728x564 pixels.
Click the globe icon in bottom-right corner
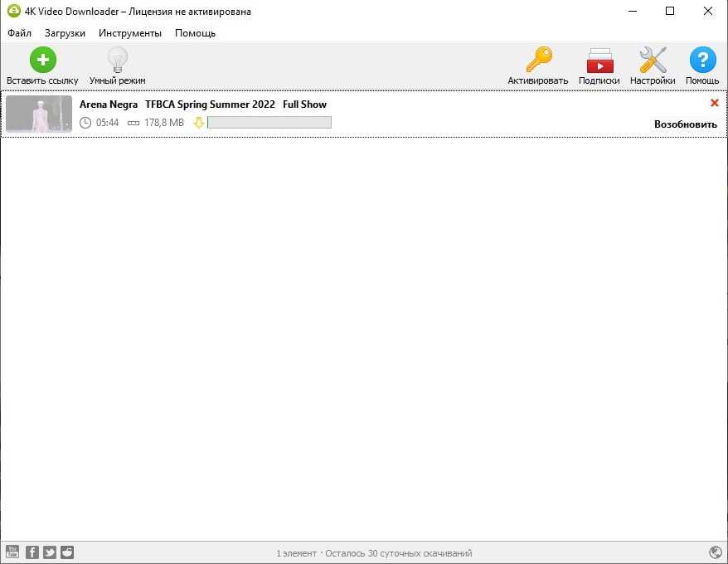(x=716, y=552)
